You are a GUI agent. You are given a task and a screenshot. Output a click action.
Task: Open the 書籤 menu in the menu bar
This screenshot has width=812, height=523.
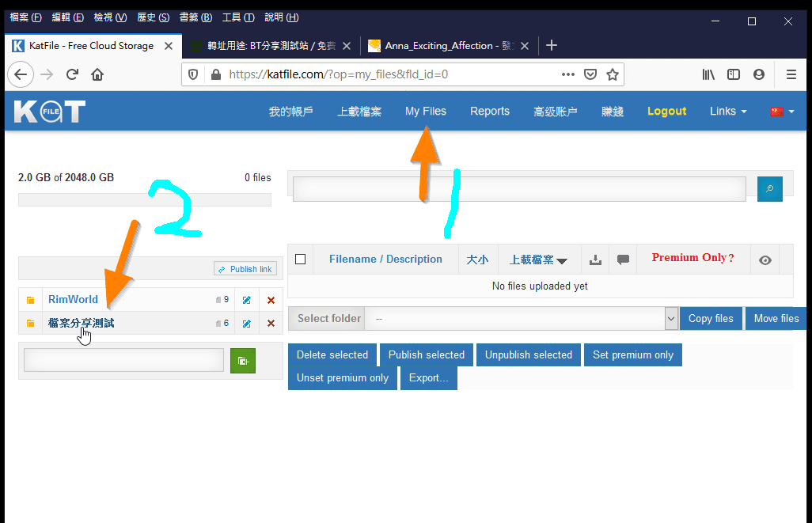pos(195,17)
